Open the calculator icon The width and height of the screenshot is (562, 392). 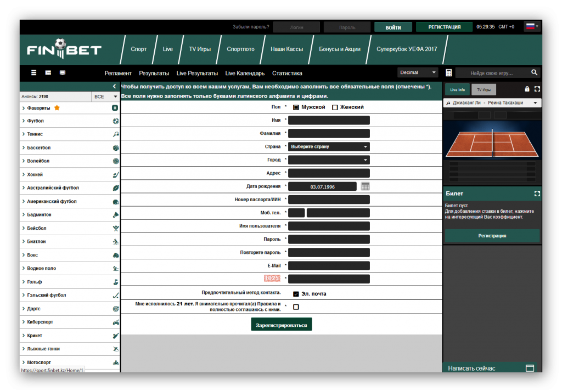(449, 73)
